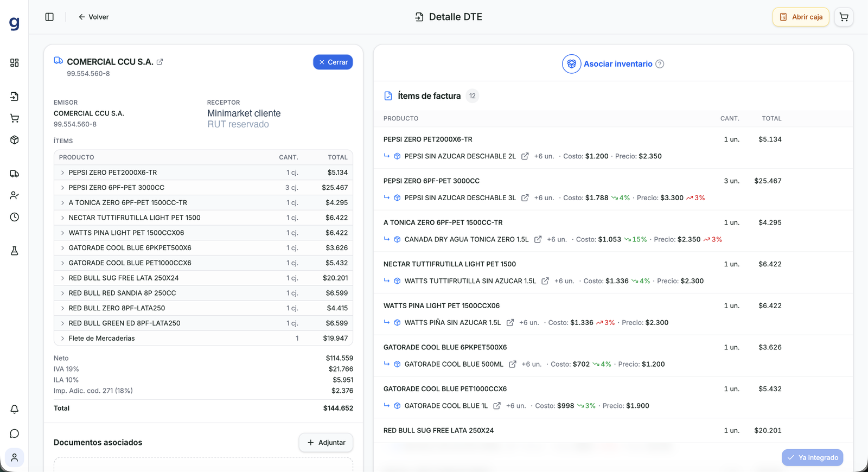Click the g logo in the sidebar
868x472 pixels.
[15, 23]
